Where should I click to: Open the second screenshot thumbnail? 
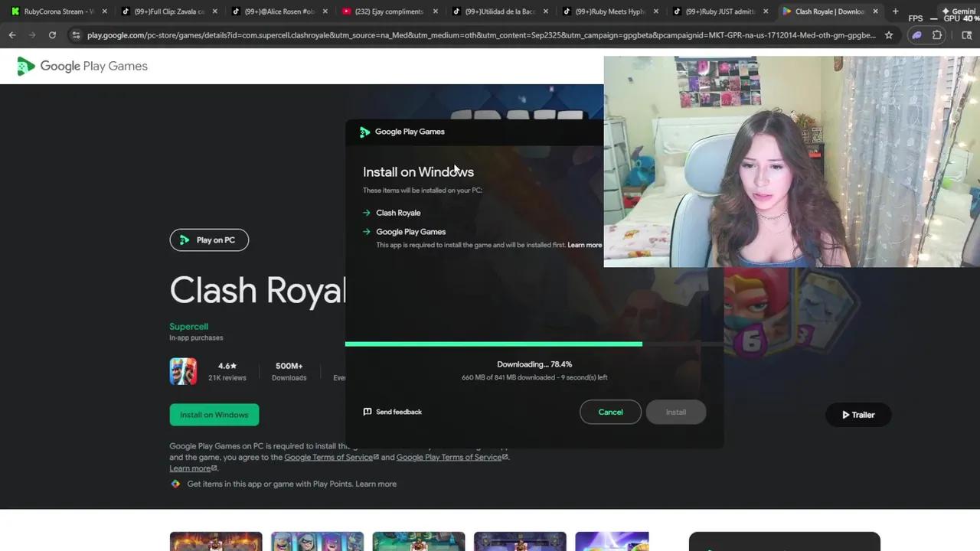(x=317, y=541)
